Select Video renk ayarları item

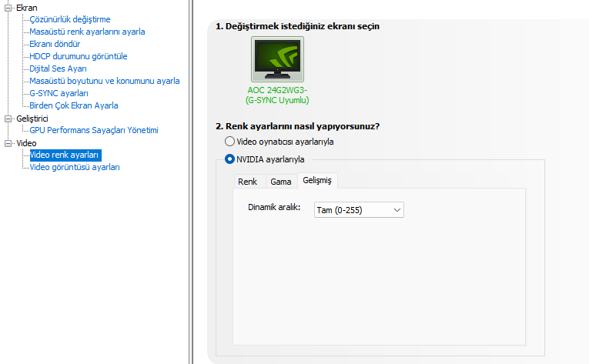pos(65,155)
